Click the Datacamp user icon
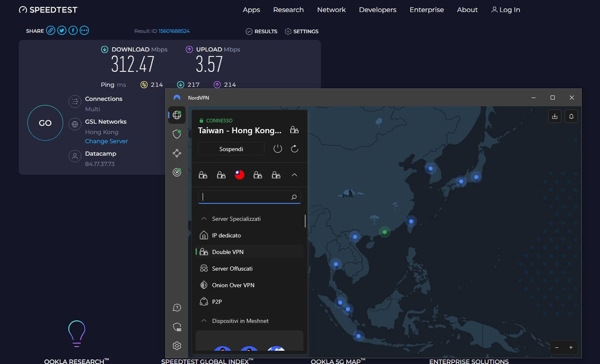The image size is (600, 364). tap(75, 156)
